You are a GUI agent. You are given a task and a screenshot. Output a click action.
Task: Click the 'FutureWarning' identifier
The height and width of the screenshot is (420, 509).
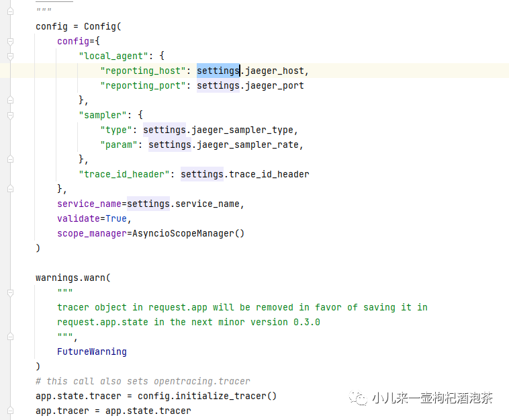[91, 351]
